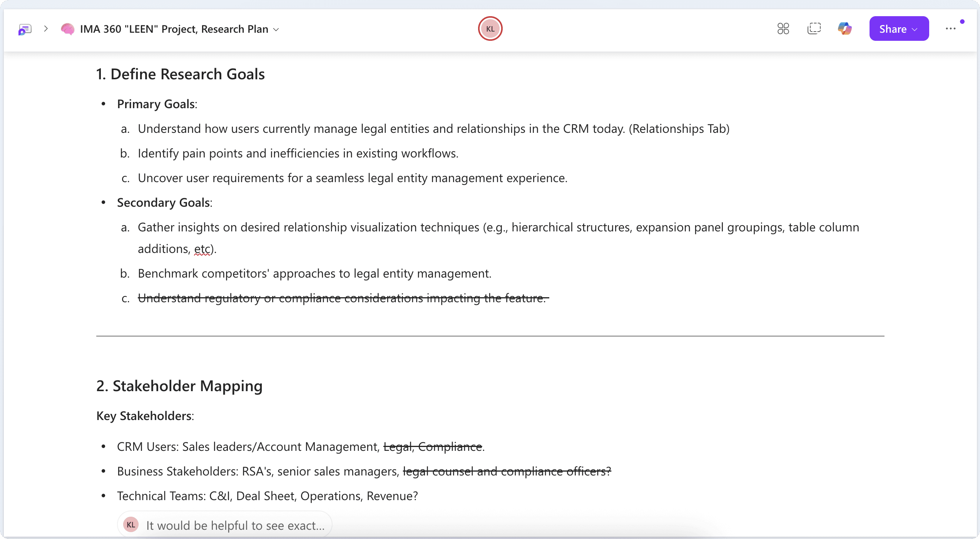This screenshot has width=980, height=539.
Task: Click the copy as Loop component icon
Action: coord(814,29)
